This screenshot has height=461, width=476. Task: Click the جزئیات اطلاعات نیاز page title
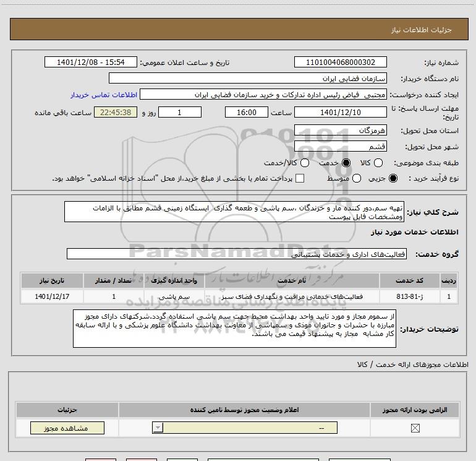421,30
